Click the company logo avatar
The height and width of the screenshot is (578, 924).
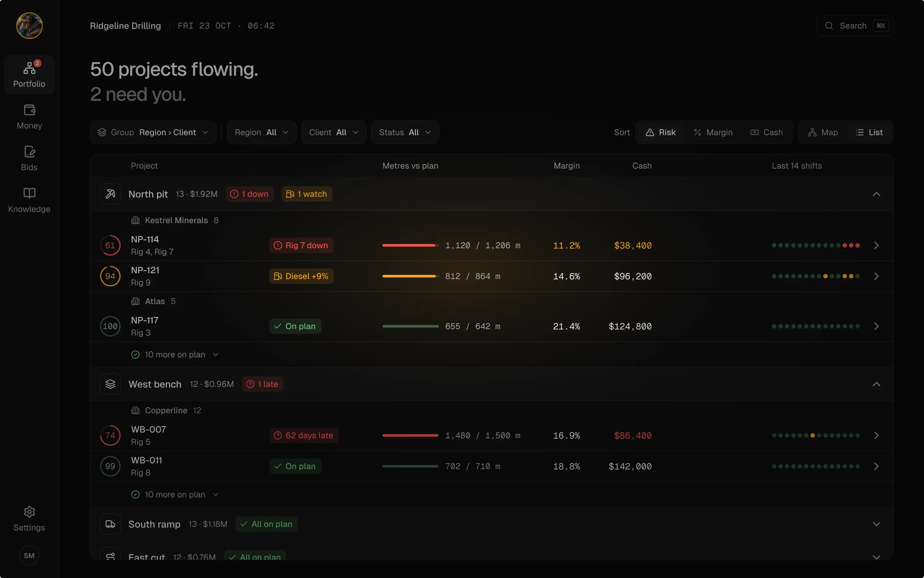tap(30, 26)
